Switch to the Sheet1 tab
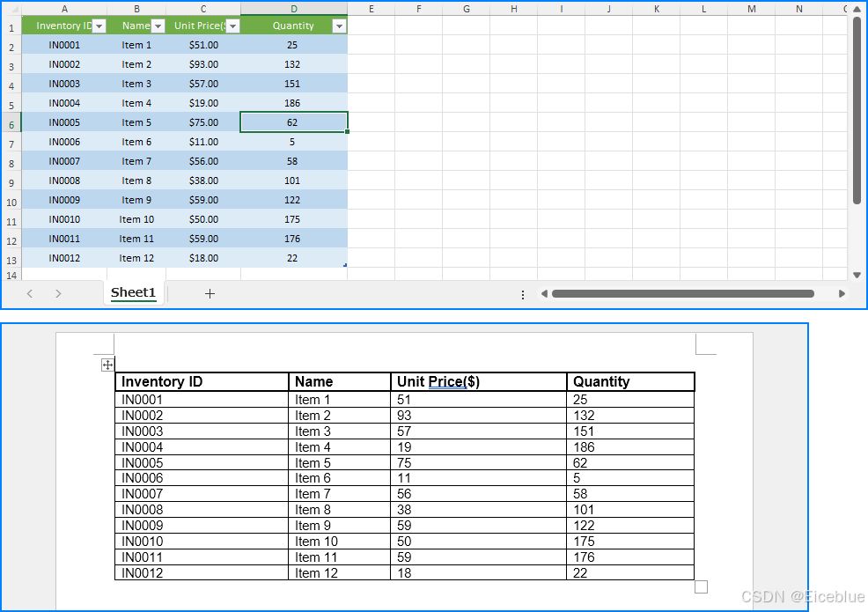868x612 pixels. coord(134,292)
